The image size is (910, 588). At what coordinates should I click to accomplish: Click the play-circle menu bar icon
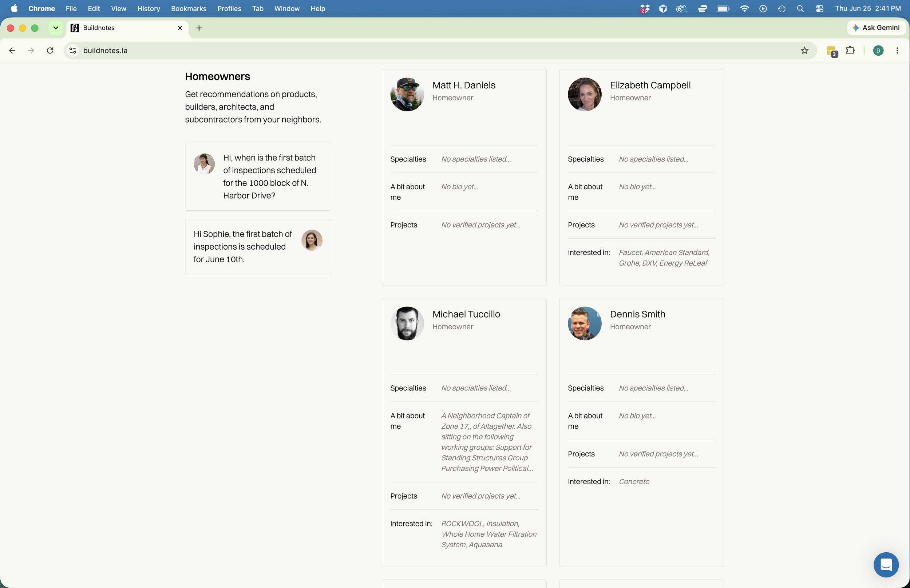point(763,8)
